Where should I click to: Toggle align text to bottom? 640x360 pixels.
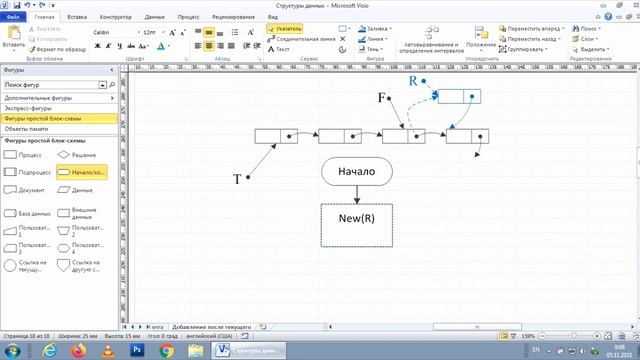[x=220, y=32]
